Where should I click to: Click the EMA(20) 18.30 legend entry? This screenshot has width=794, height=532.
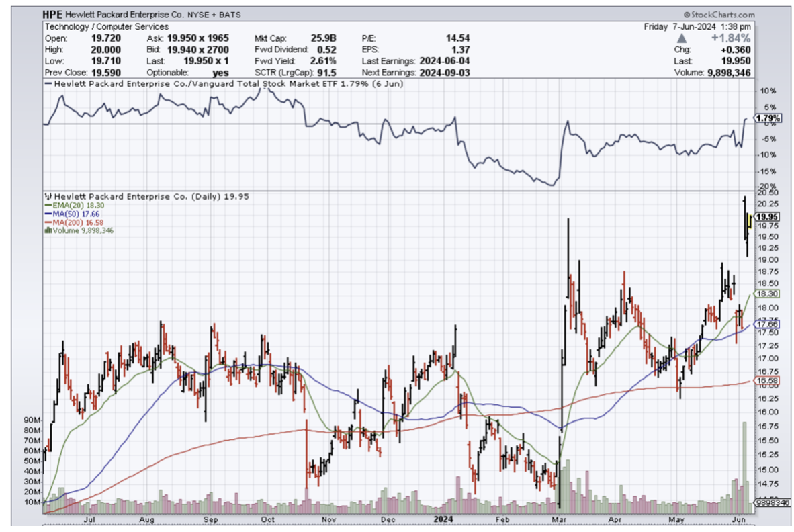[x=75, y=206]
